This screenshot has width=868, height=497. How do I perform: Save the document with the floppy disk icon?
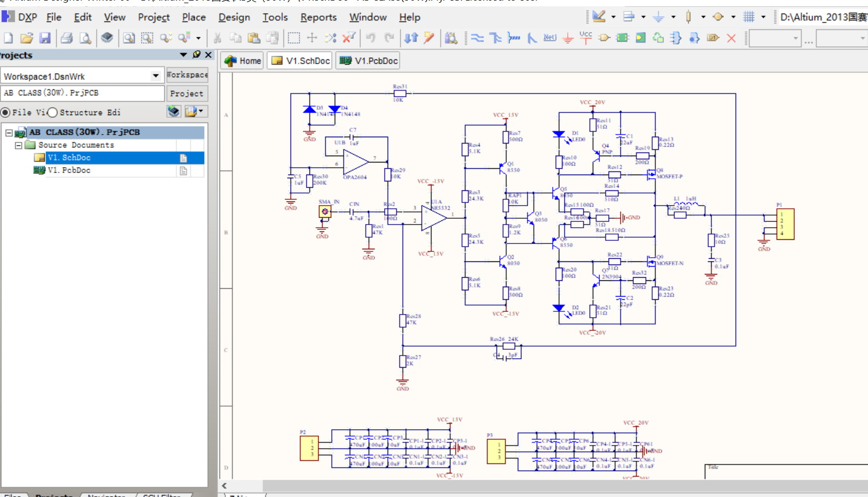(x=45, y=38)
